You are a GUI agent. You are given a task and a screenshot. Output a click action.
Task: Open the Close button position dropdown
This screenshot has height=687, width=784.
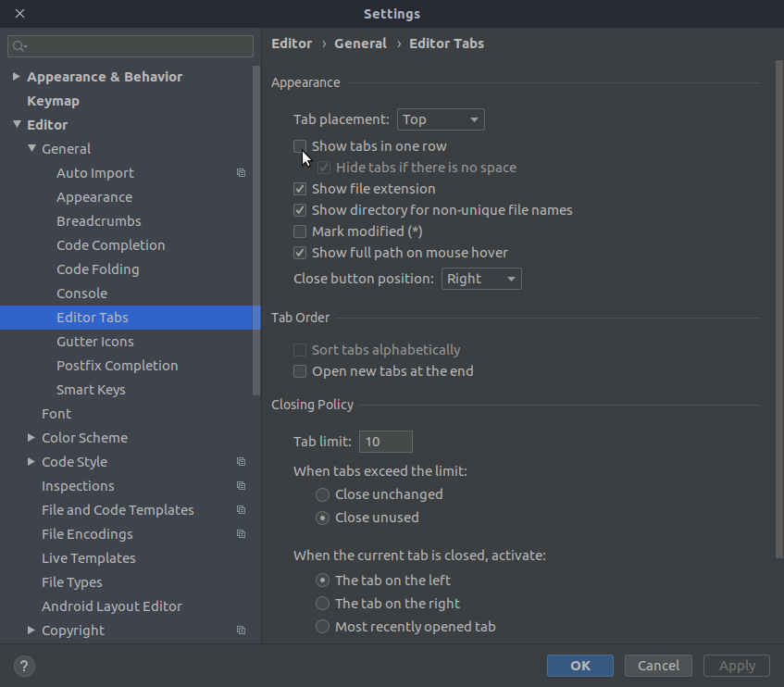pyautogui.click(x=481, y=279)
